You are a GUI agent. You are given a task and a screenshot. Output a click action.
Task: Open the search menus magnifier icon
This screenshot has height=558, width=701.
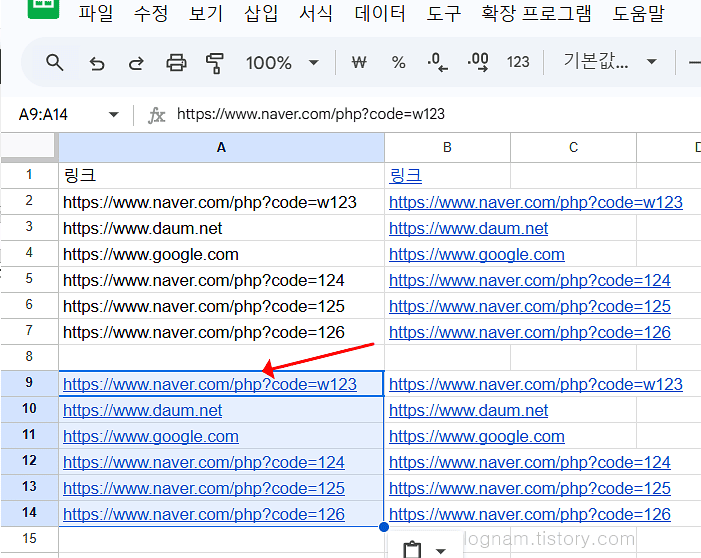tap(55, 62)
